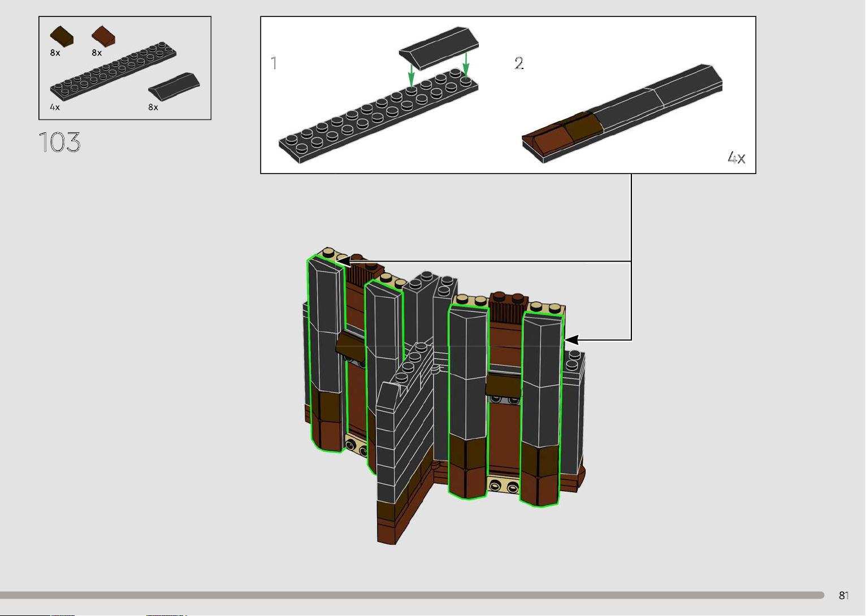866x616 pixels.
Task: Click the step number 103
Action: coord(60,142)
